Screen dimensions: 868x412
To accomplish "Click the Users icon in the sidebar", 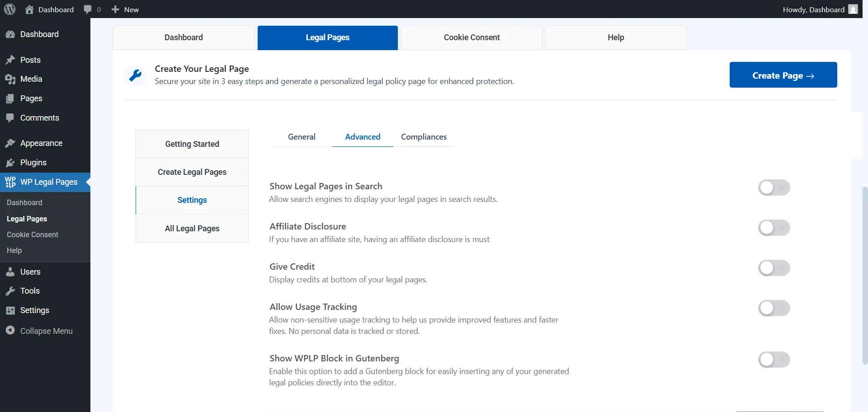I will (10, 272).
